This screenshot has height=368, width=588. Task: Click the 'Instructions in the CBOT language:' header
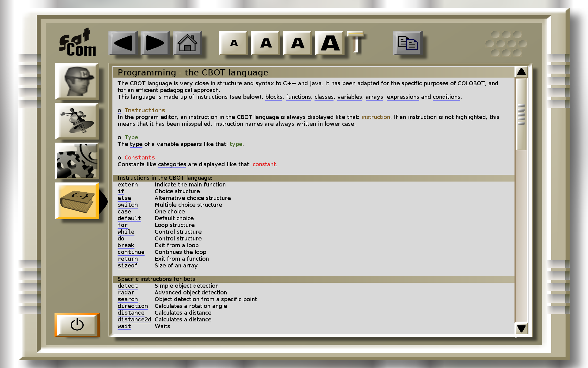click(165, 178)
